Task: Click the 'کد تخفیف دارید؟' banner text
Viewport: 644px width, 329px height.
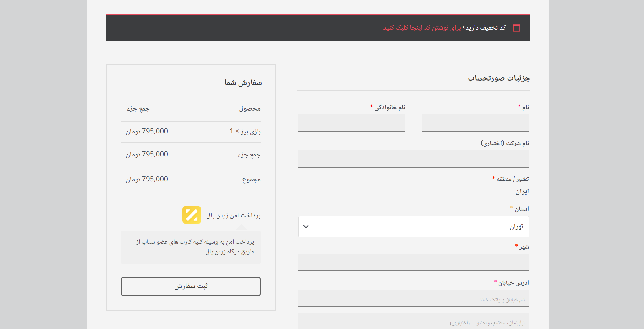Action: 484,28
